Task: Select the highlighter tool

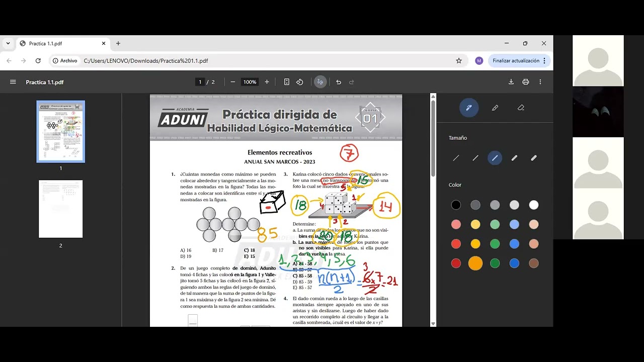Action: [495, 108]
